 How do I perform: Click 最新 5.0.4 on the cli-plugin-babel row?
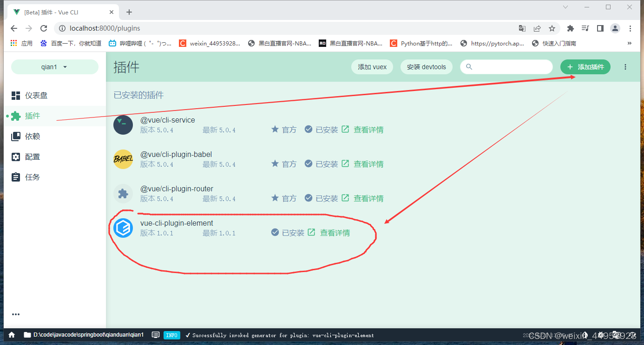pyautogui.click(x=219, y=164)
